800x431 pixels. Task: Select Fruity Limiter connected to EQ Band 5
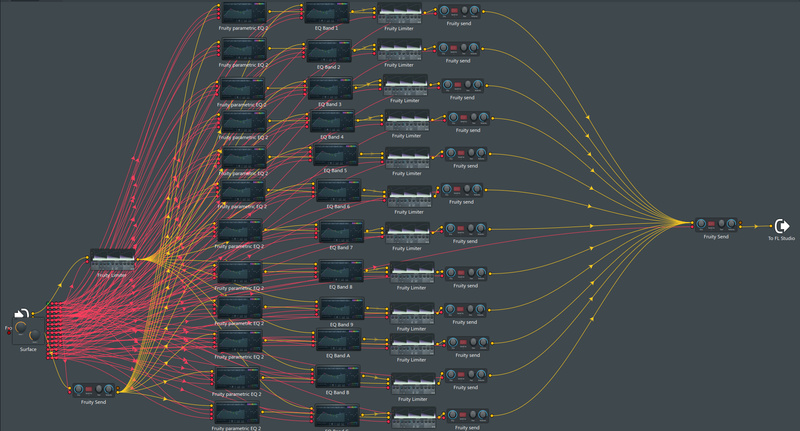point(407,159)
